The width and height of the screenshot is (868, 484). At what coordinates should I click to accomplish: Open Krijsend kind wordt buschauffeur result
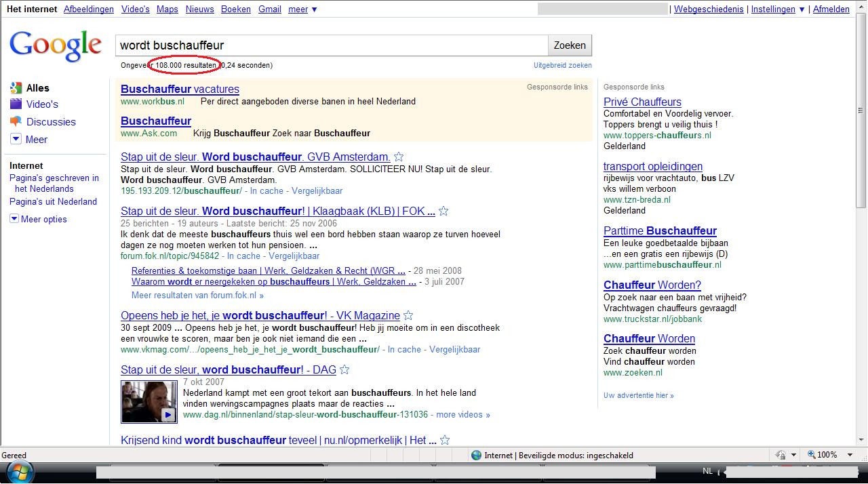278,440
